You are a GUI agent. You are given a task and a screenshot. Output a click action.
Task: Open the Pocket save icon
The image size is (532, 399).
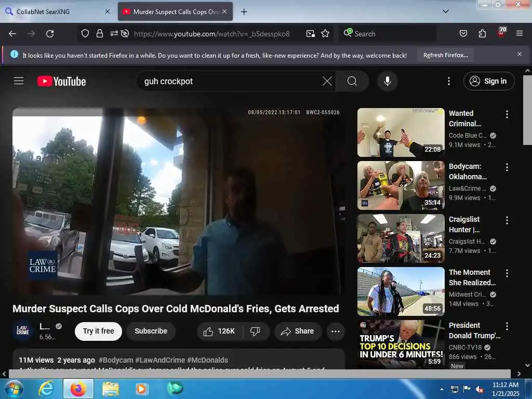tap(463, 34)
